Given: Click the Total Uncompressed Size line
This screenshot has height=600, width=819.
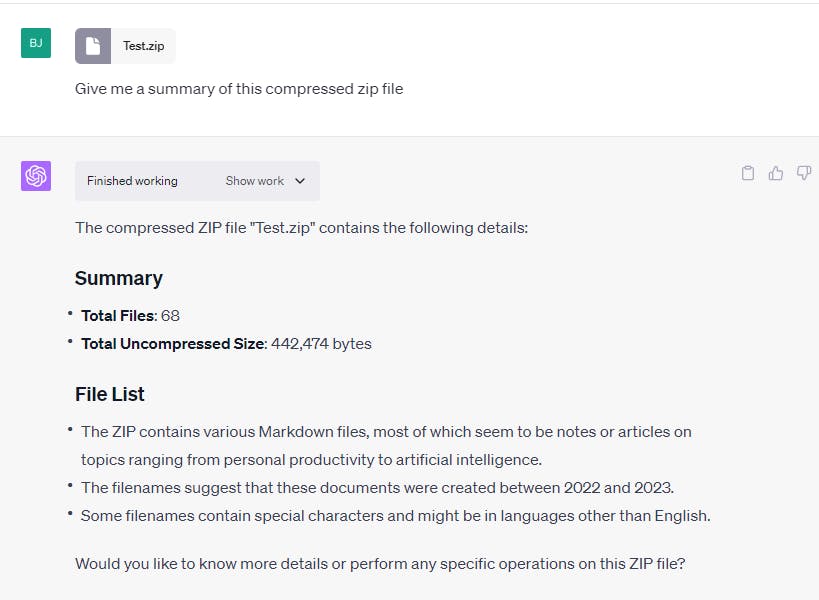Looking at the screenshot, I should point(226,343).
